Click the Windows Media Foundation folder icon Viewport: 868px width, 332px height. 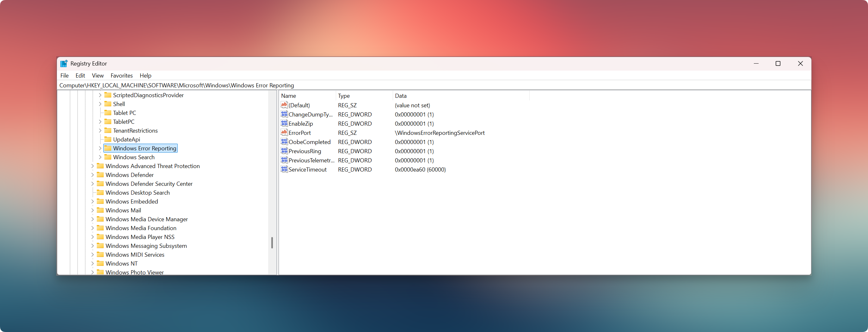click(x=100, y=228)
